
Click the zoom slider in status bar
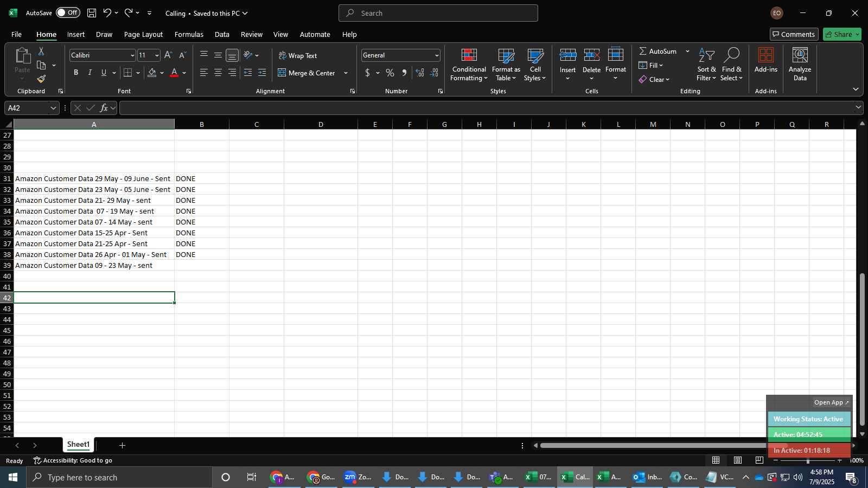tap(808, 460)
